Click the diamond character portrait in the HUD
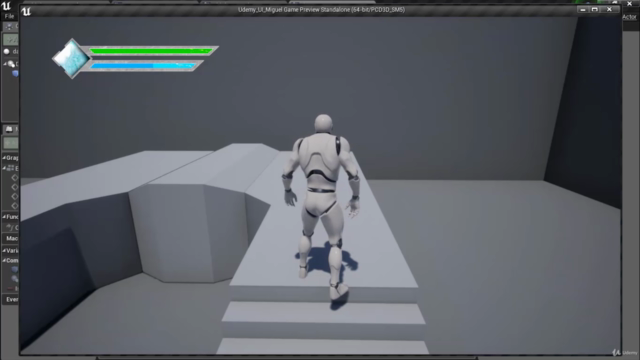Viewport: 640px width, 360px height. [71, 58]
